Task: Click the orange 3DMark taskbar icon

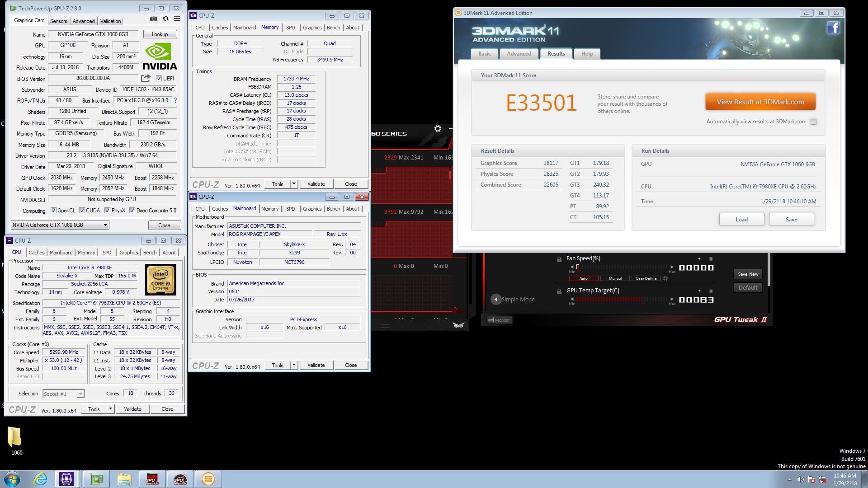Action: click(x=208, y=479)
